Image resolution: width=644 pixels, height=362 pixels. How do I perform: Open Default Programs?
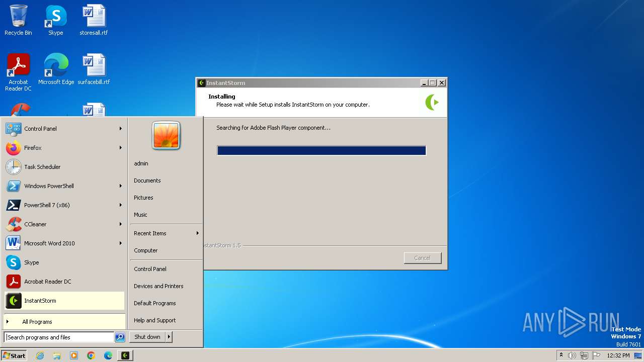tap(166, 303)
